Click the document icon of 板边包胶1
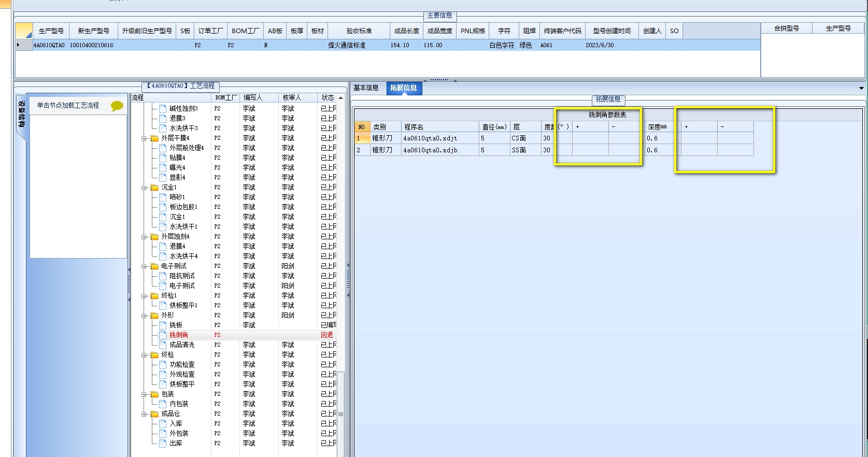 pos(163,207)
